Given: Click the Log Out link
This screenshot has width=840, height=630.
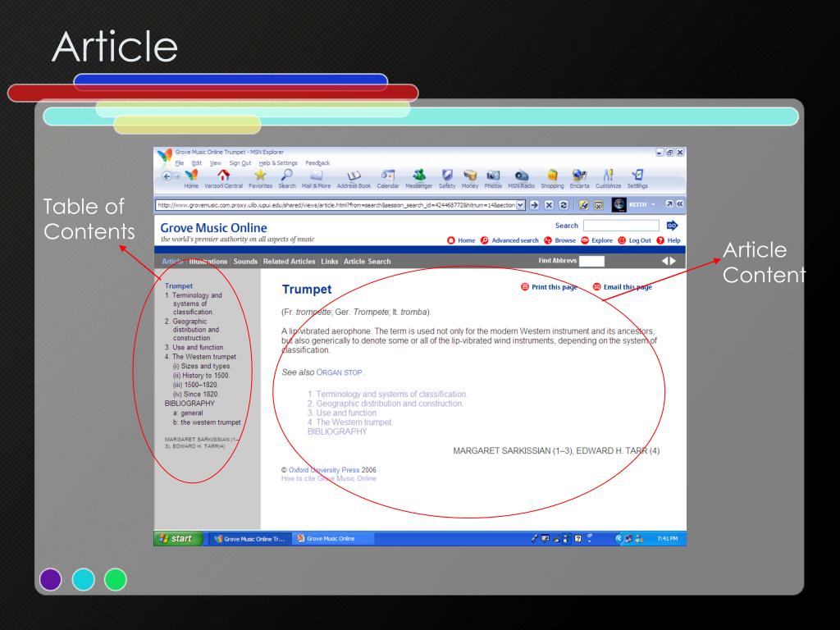Looking at the screenshot, I should pyautogui.click(x=634, y=240).
